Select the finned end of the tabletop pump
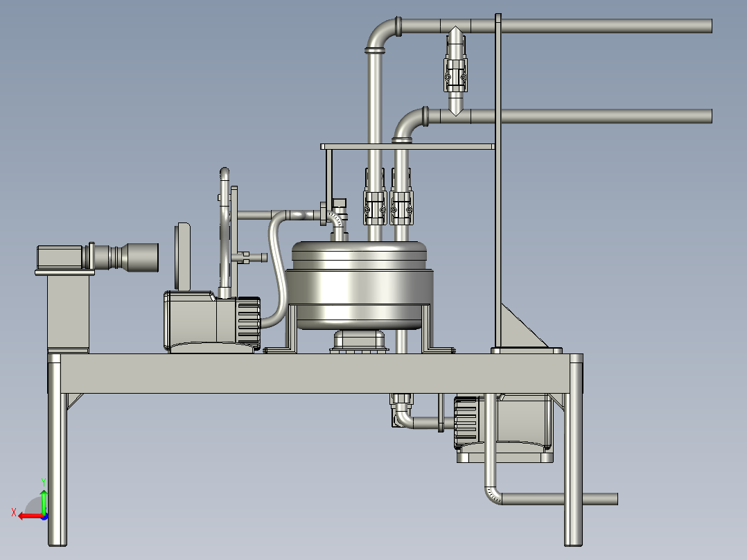The height and width of the screenshot is (560, 747). [248, 322]
